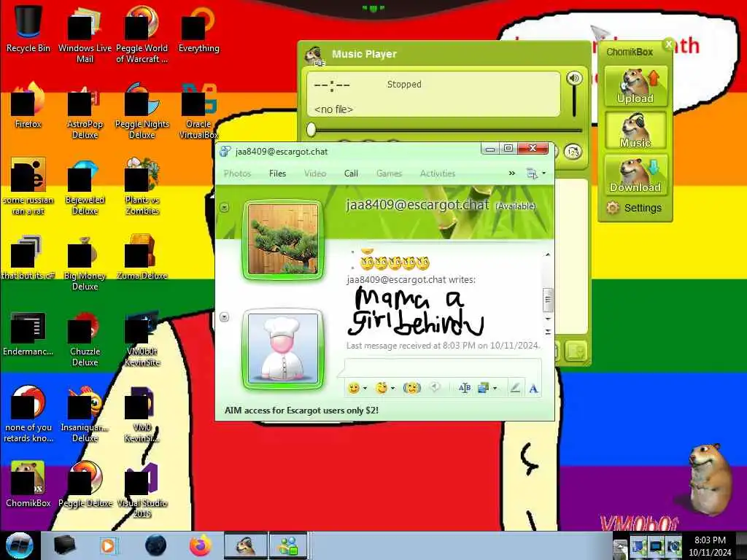Open the Files menu in chat window
747x560 pixels.
tap(277, 174)
